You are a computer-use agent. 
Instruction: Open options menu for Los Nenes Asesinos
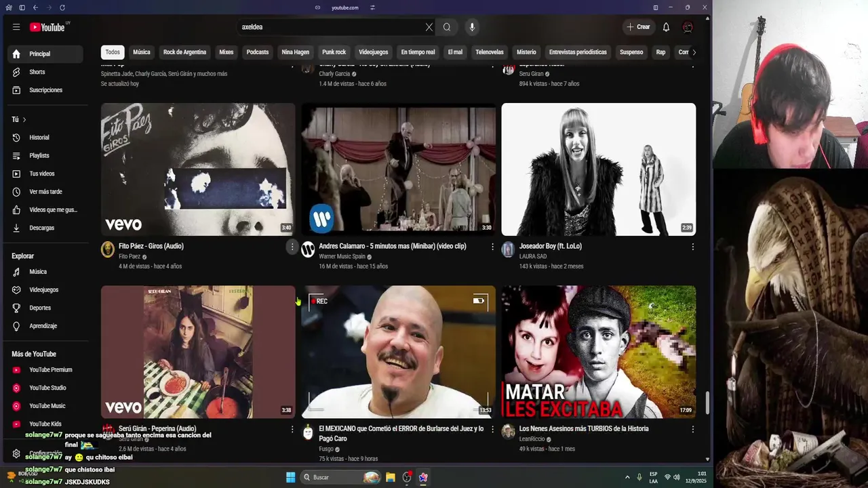692,429
